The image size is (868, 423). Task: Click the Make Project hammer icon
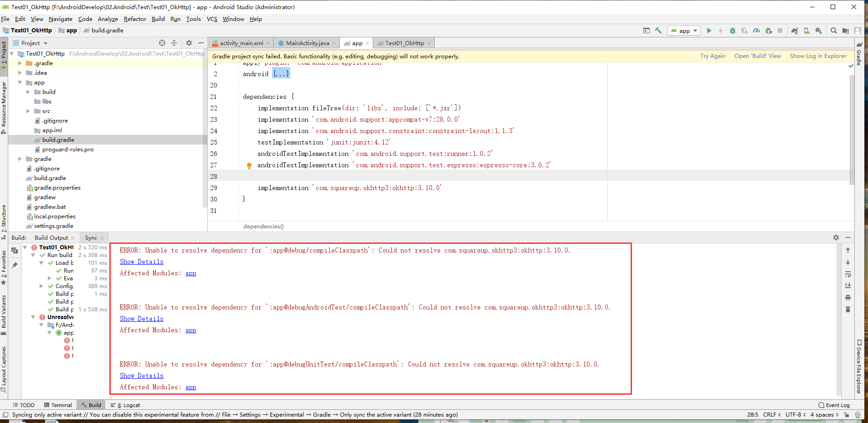click(x=658, y=31)
